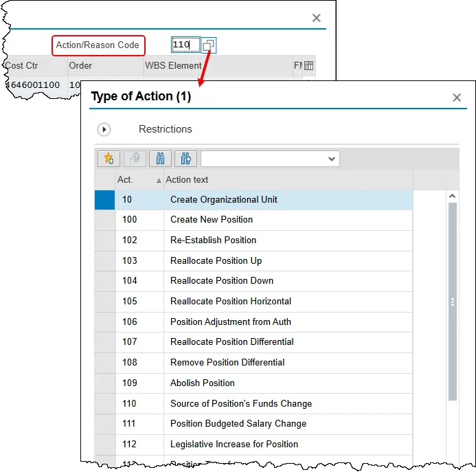Click row selector for action 100
476x472 pixels.
[104, 220]
